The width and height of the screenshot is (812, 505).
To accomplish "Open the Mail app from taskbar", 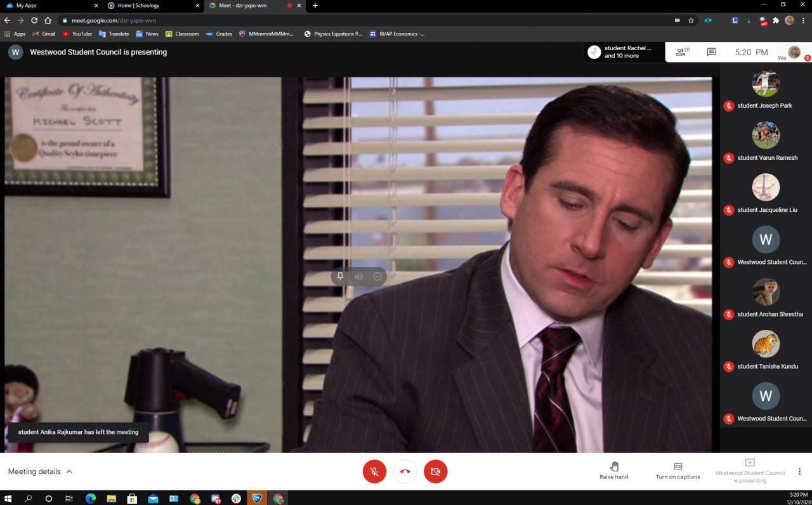I will 153,499.
